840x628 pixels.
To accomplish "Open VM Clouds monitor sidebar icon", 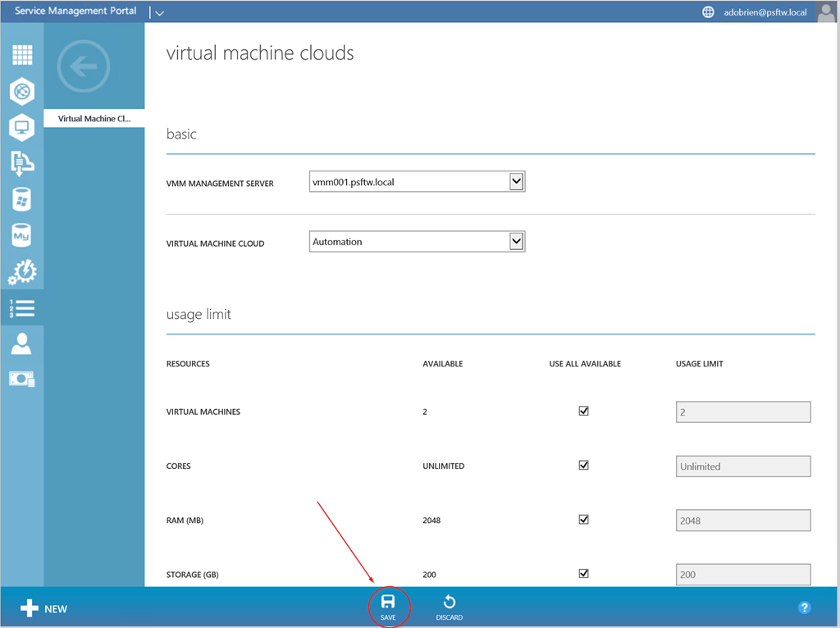I will coord(22,127).
